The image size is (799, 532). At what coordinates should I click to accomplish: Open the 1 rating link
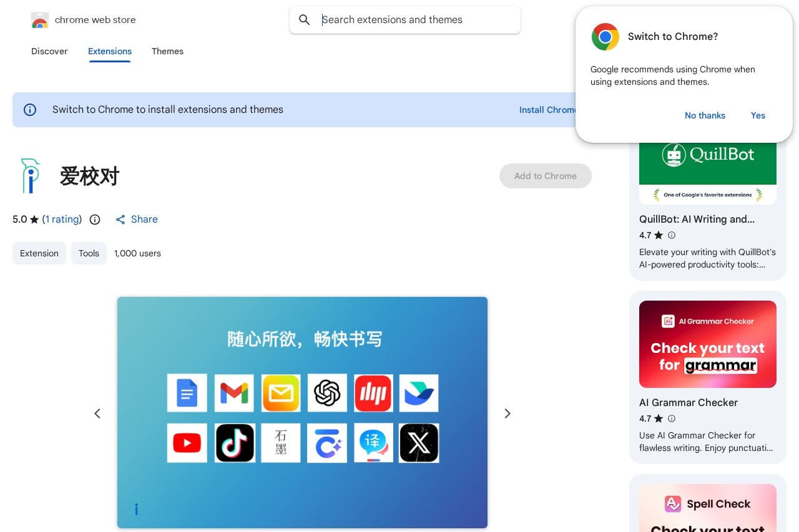click(x=62, y=220)
